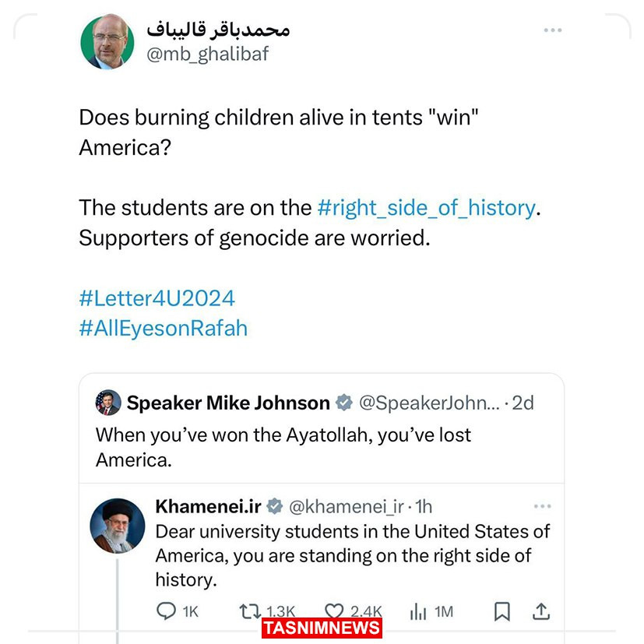
Task: Click the quoted tweet text about the Ayatollah
Action: [283, 447]
